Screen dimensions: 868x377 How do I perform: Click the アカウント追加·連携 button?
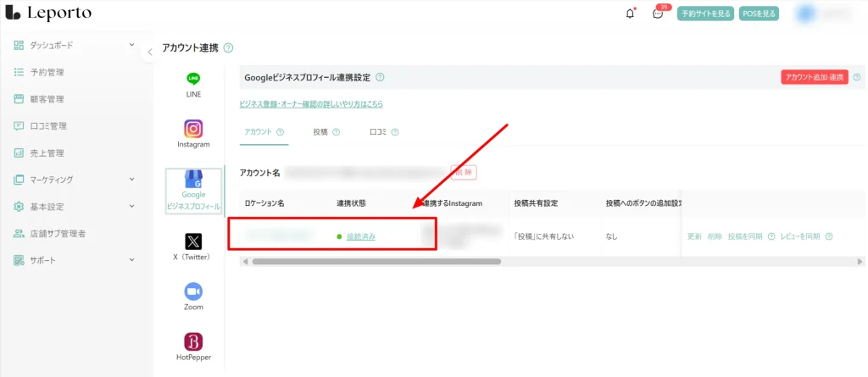[x=814, y=77]
